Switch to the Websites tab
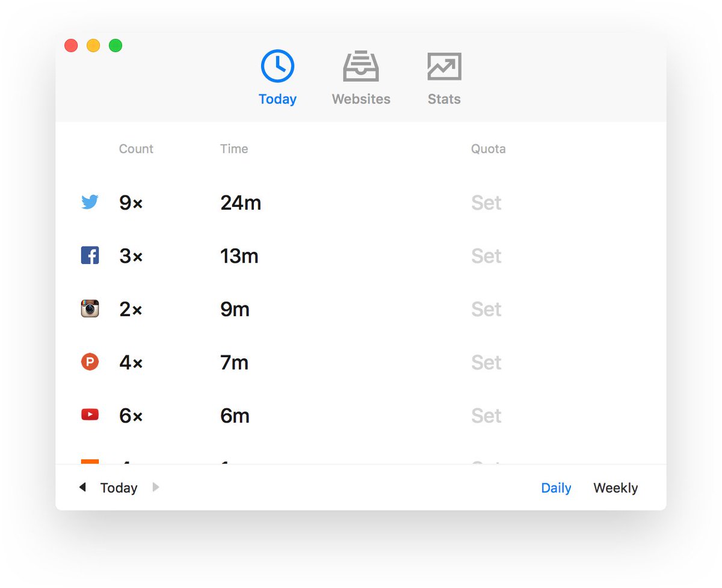The height and width of the screenshot is (588, 722). [x=360, y=77]
